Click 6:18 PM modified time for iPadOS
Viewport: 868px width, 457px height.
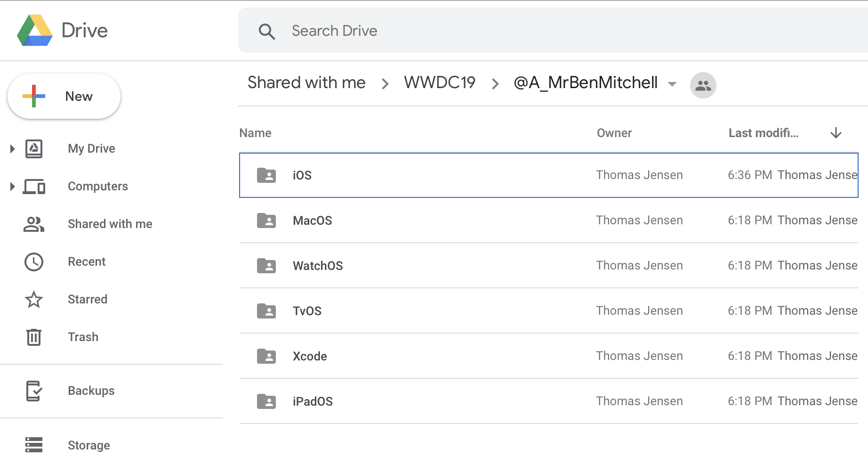(x=750, y=401)
